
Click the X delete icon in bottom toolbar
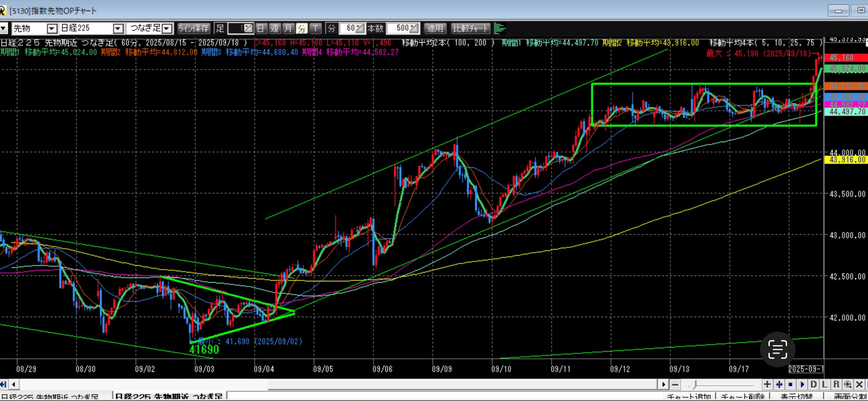coord(859,384)
